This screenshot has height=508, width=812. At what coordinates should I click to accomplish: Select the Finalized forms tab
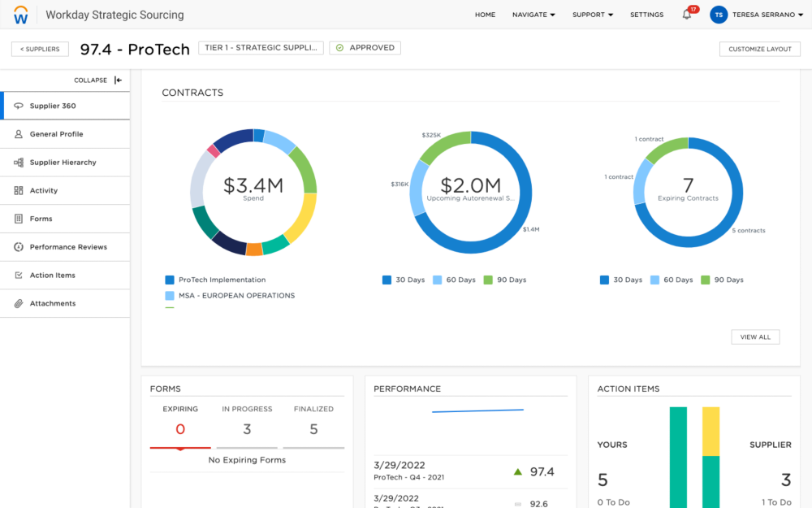313,425
